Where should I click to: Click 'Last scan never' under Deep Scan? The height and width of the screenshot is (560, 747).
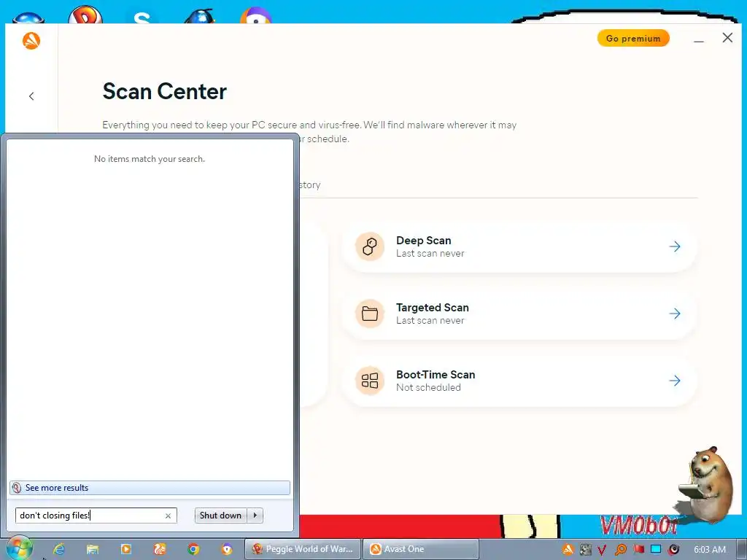click(430, 254)
